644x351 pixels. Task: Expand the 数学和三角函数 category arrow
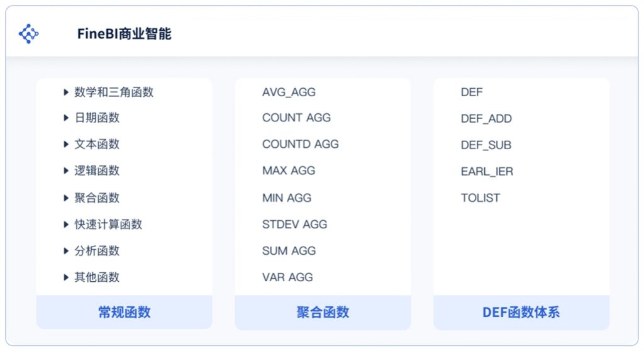[x=65, y=92]
